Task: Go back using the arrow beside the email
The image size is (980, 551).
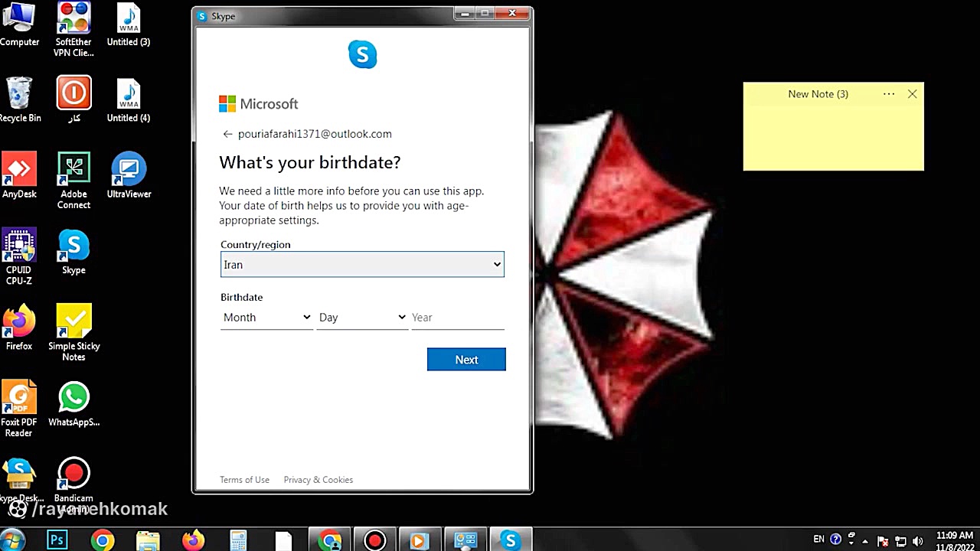Action: click(x=227, y=134)
